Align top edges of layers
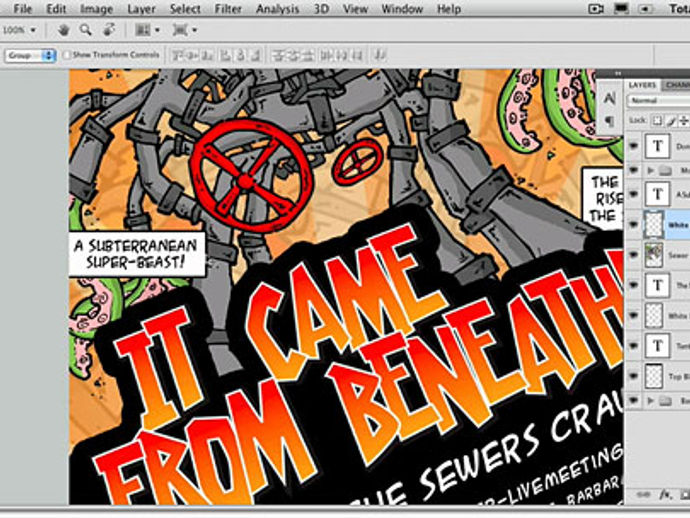Image resolution: width=690 pixels, height=518 pixels. (178, 55)
